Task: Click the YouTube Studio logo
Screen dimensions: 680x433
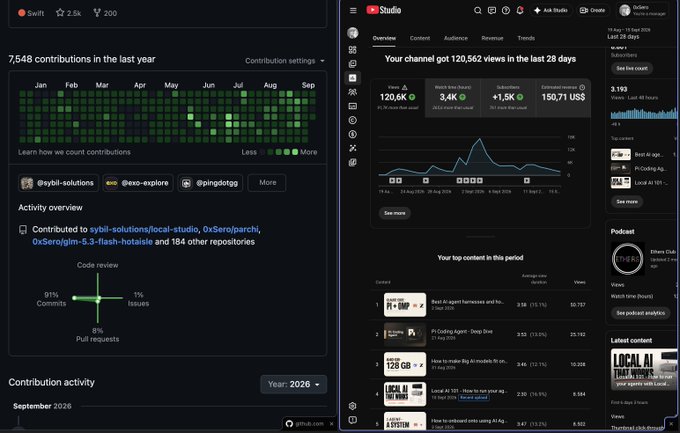Action: point(383,10)
